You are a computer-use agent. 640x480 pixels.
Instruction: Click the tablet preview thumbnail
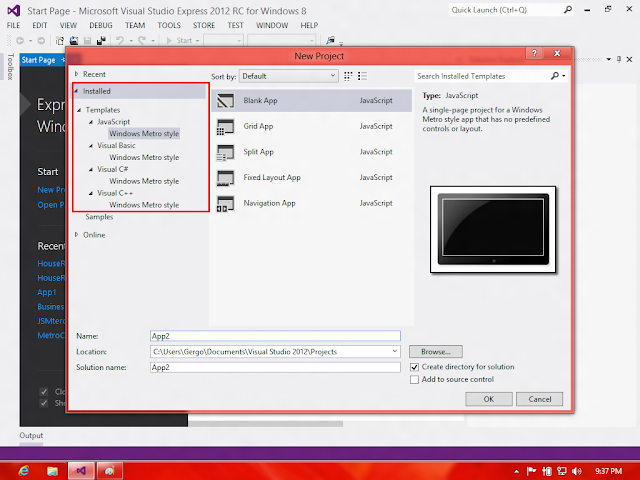click(x=493, y=229)
